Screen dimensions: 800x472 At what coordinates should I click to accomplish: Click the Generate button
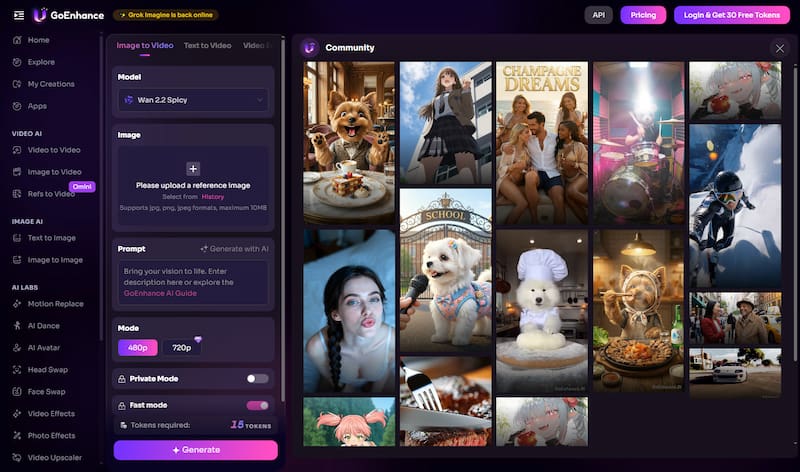[195, 450]
